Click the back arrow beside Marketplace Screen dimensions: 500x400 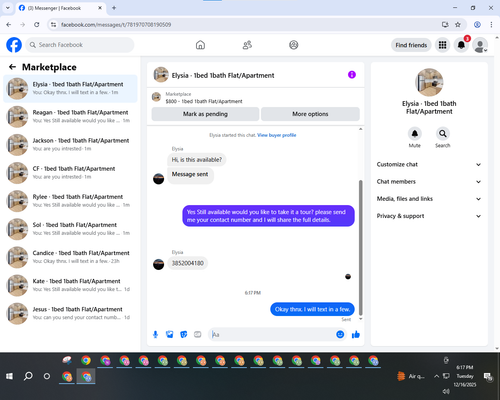tap(12, 67)
